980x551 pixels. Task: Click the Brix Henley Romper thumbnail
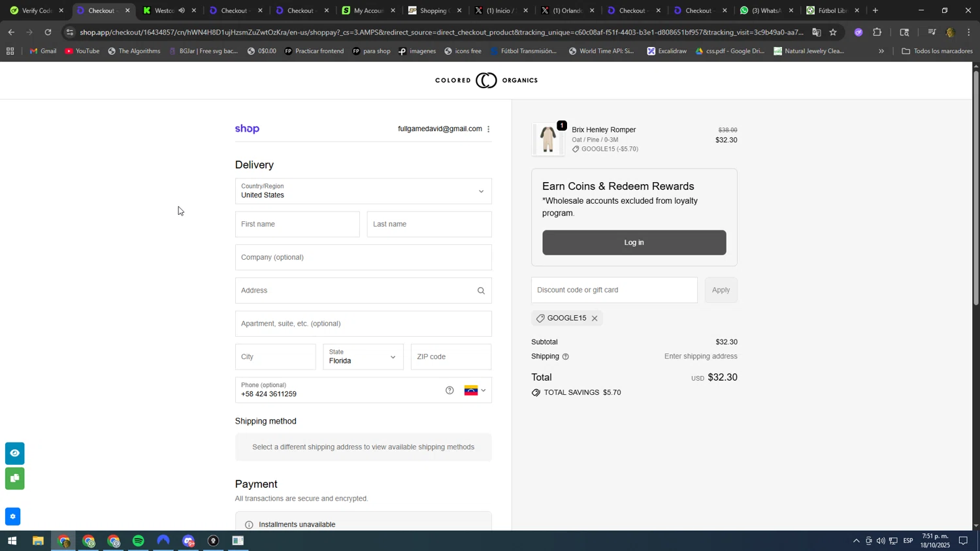click(547, 139)
